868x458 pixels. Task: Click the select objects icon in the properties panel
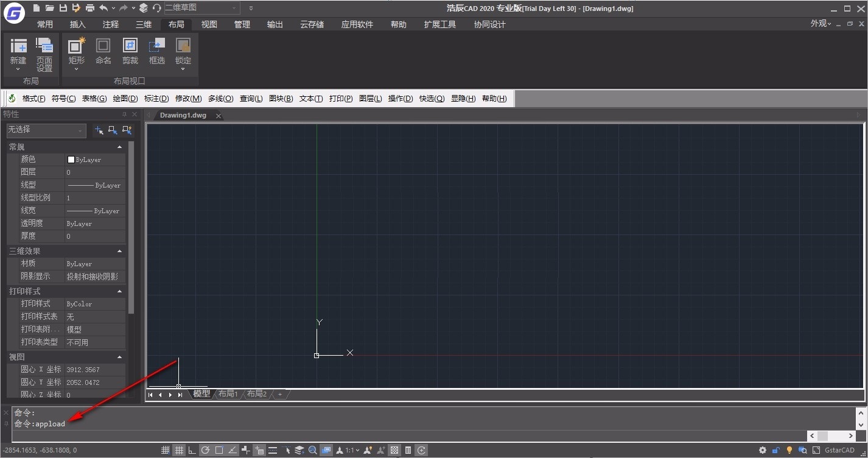click(x=113, y=130)
